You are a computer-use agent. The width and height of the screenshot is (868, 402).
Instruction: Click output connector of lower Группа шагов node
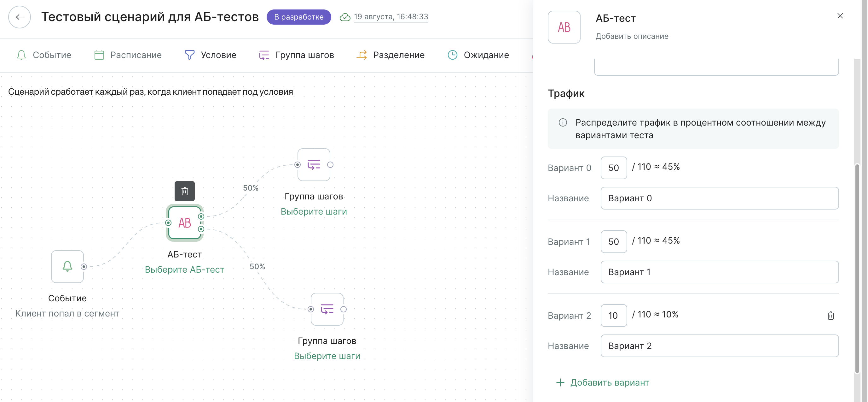point(343,309)
